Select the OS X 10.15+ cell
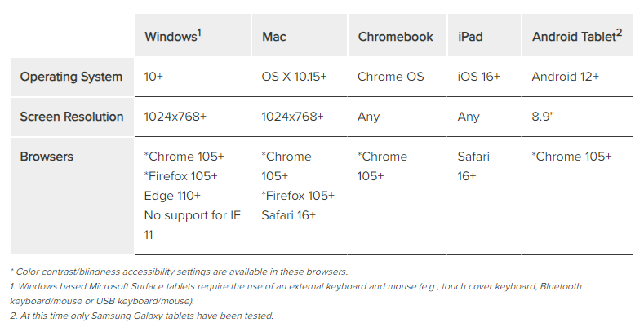 coord(294,77)
